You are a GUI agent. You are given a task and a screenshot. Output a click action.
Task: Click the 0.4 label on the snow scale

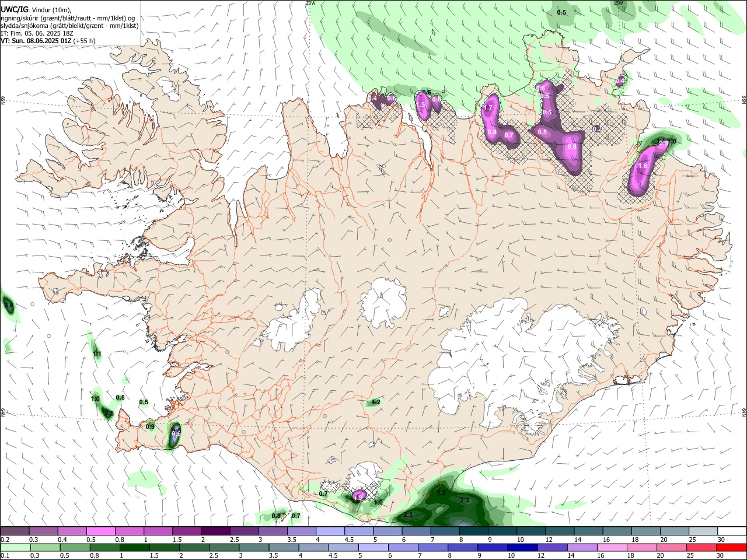click(62, 540)
